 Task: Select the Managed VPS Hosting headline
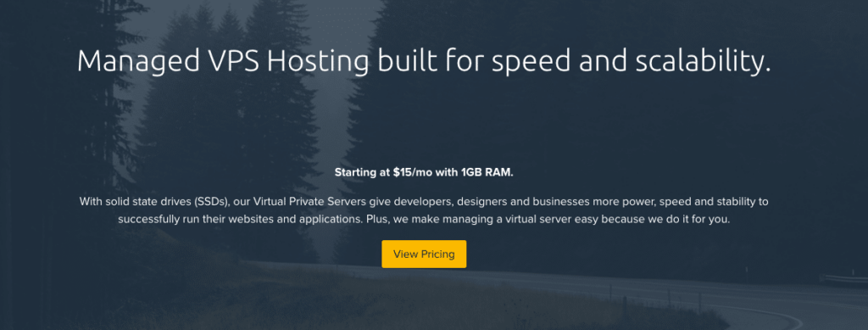pos(424,61)
